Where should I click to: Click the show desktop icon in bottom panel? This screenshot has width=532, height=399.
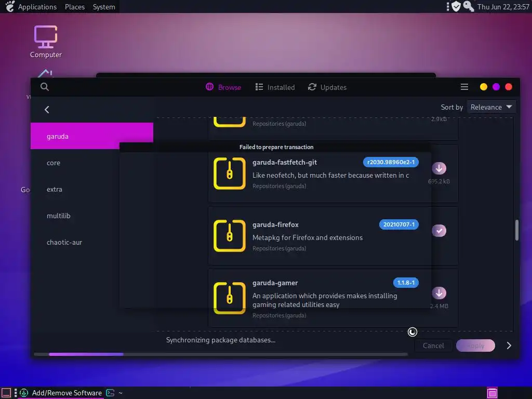pyautogui.click(x=6, y=393)
